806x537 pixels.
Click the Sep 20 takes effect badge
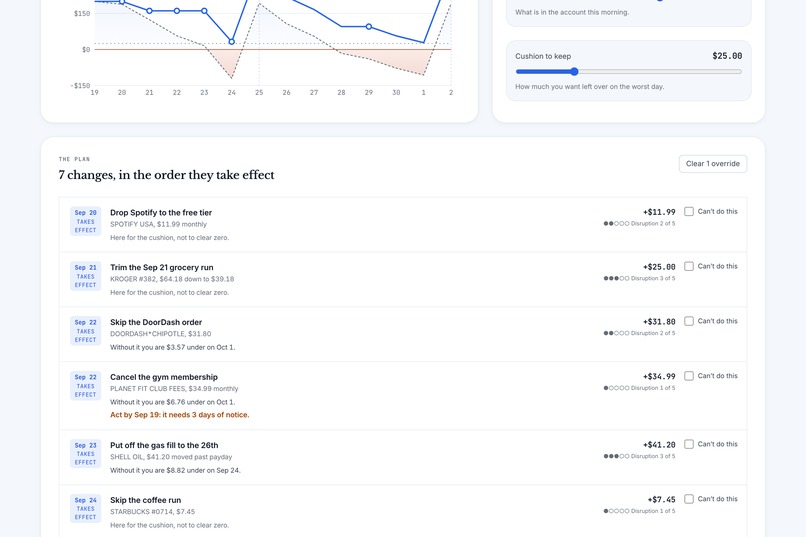(85, 221)
